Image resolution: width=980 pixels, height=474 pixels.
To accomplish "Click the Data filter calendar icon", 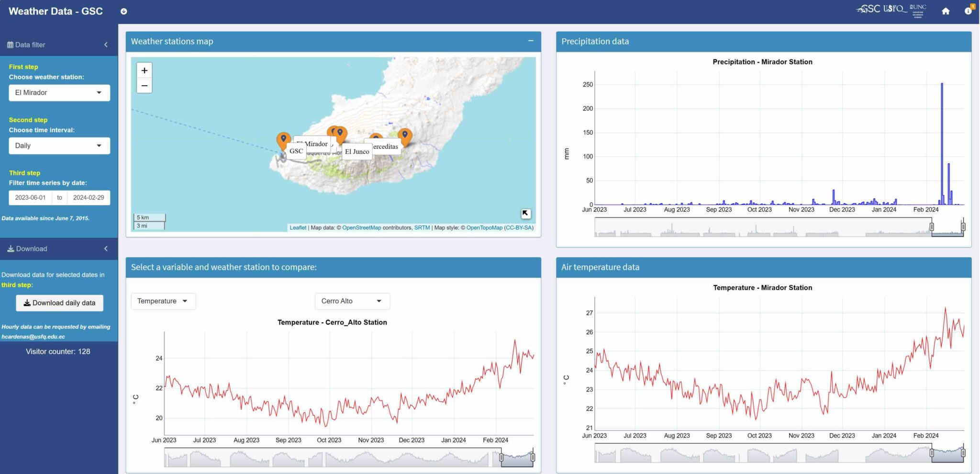I will pos(10,44).
